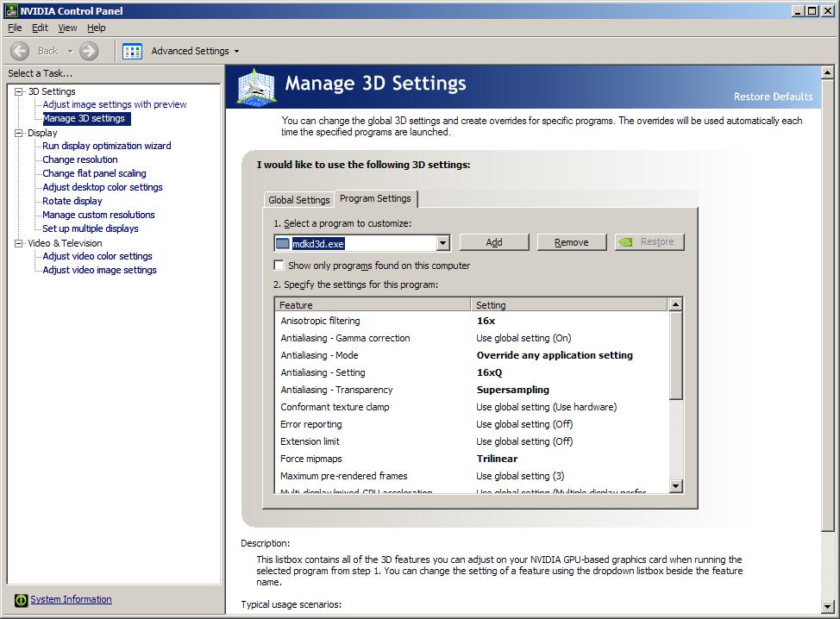Screen dimensions: 840x619
Task: Select the Conformant texture clamp row
Action: [473, 407]
